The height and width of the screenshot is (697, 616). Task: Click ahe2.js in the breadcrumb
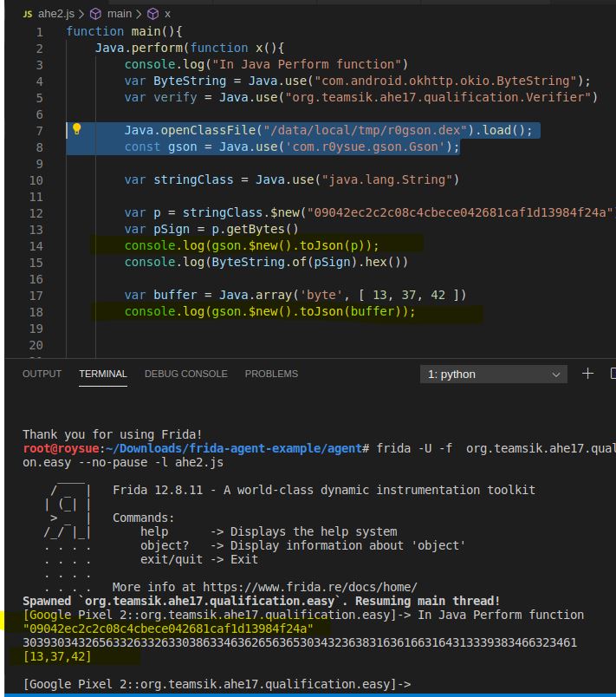56,14
